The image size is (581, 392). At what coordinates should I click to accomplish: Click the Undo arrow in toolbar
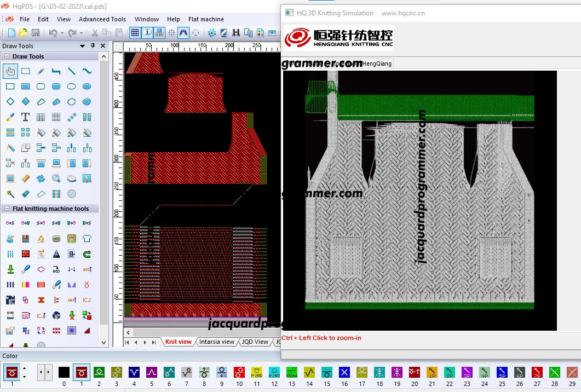click(x=53, y=33)
